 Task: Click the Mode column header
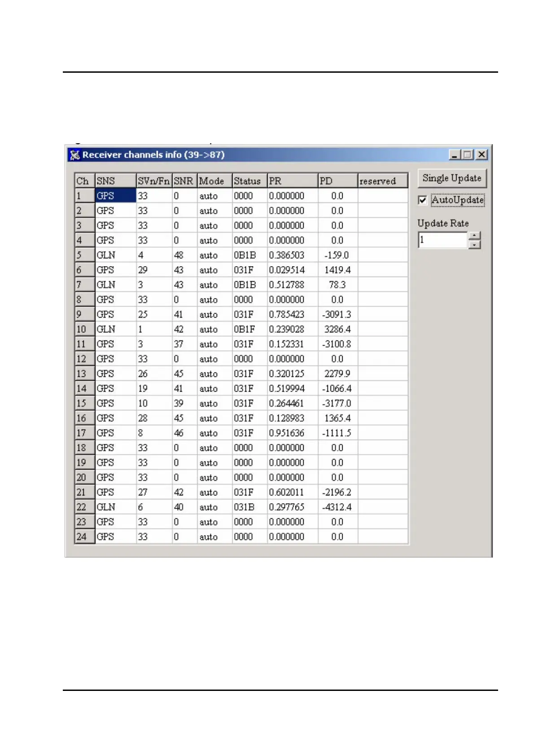(x=214, y=181)
